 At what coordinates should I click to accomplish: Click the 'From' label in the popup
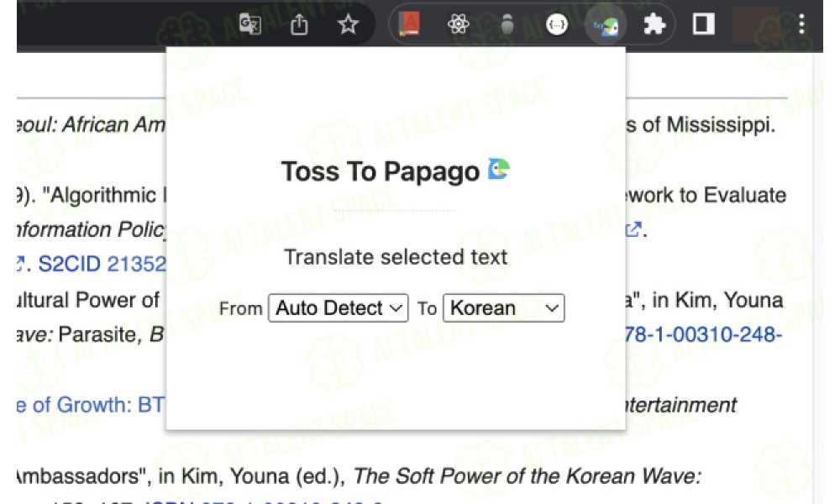click(x=240, y=308)
